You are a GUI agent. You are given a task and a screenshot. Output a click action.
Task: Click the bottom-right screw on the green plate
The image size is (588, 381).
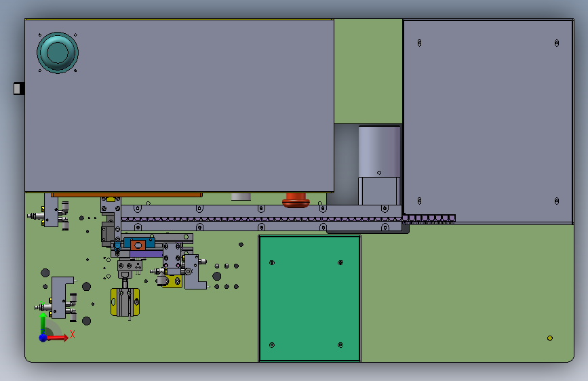tap(340, 345)
